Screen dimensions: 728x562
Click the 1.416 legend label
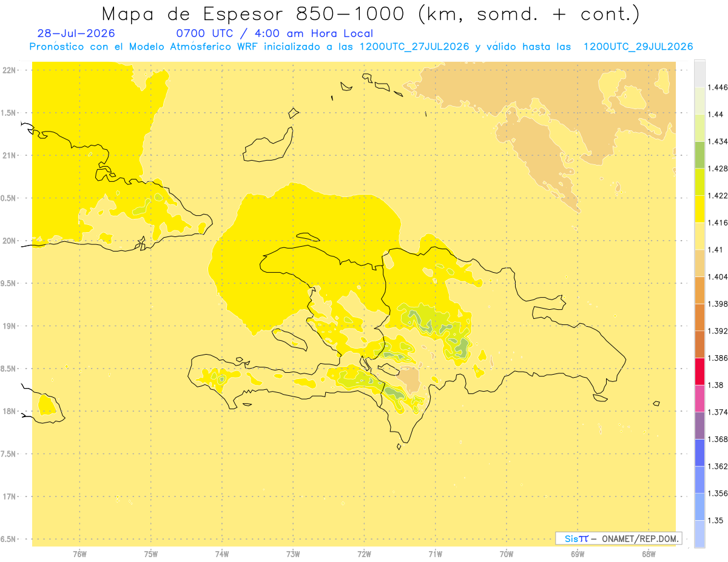pyautogui.click(x=718, y=222)
